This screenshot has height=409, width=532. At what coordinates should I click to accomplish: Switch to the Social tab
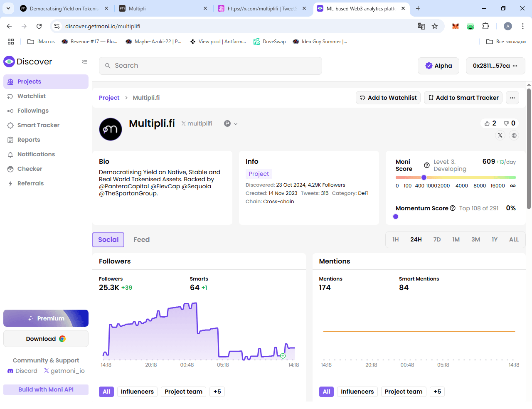pyautogui.click(x=108, y=240)
